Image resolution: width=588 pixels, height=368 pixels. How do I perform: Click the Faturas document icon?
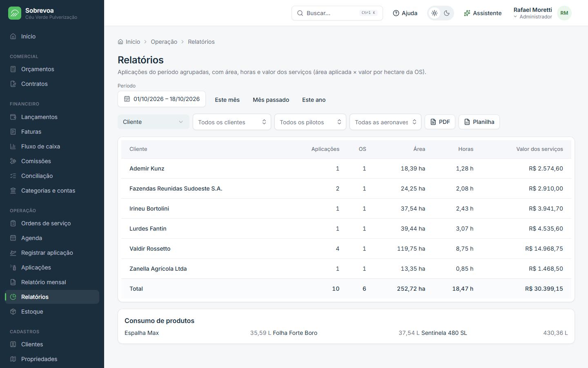point(13,132)
